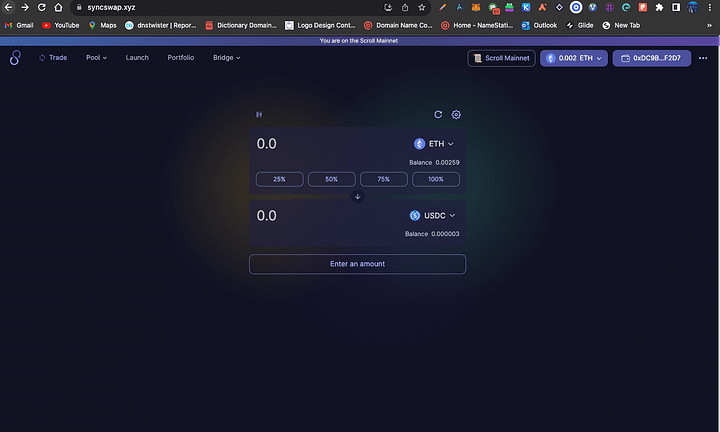The image size is (720, 432).
Task: Open the three-dot more menu in SyncSwap header
Action: click(x=703, y=58)
